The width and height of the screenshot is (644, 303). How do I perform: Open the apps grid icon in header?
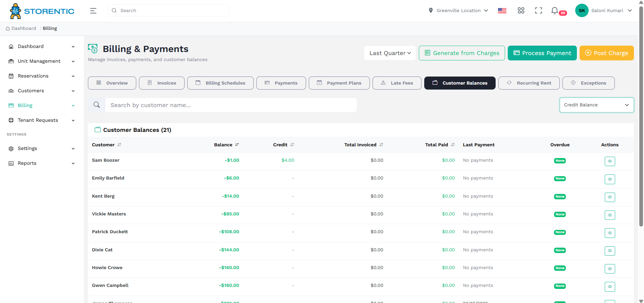tap(521, 10)
